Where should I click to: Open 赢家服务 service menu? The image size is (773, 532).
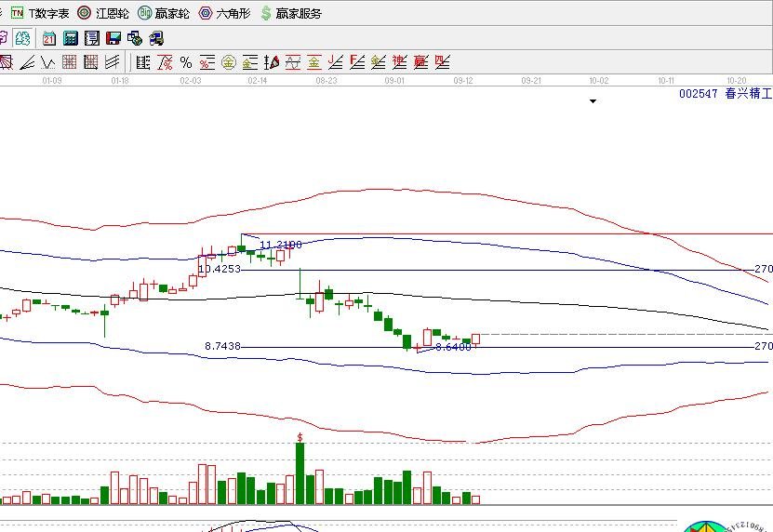[291, 13]
